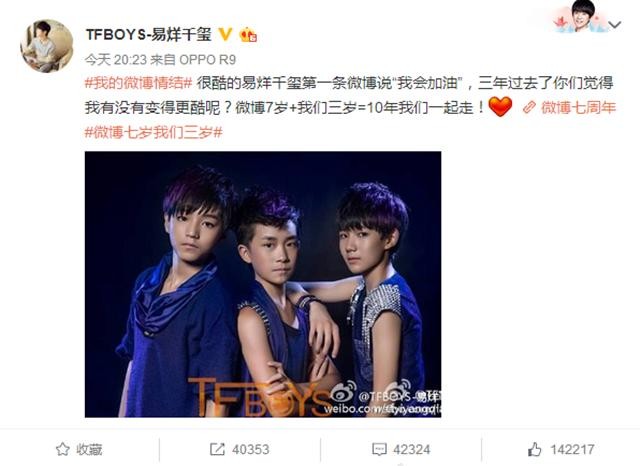Enlarge the TFBOYS group photo
Image resolution: width=640 pixels, height=466 pixels.
pos(263,284)
